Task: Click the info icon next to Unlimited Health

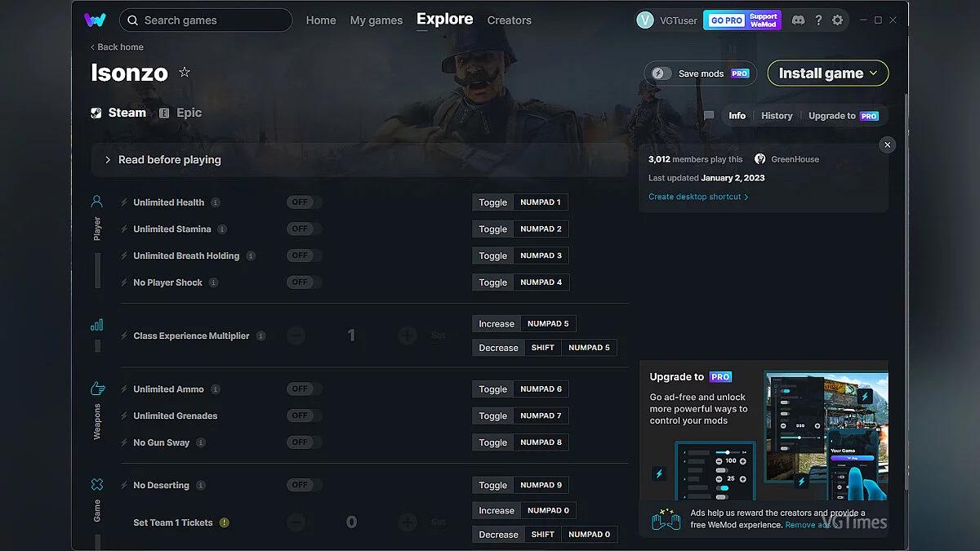Action: tap(216, 202)
